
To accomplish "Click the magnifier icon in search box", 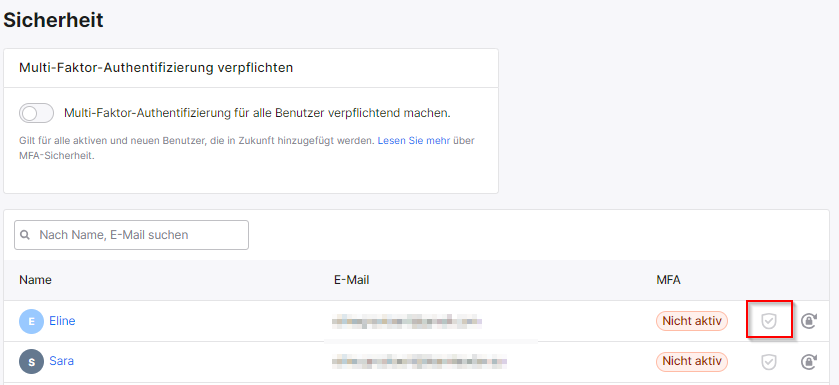I will pyautogui.click(x=24, y=235).
